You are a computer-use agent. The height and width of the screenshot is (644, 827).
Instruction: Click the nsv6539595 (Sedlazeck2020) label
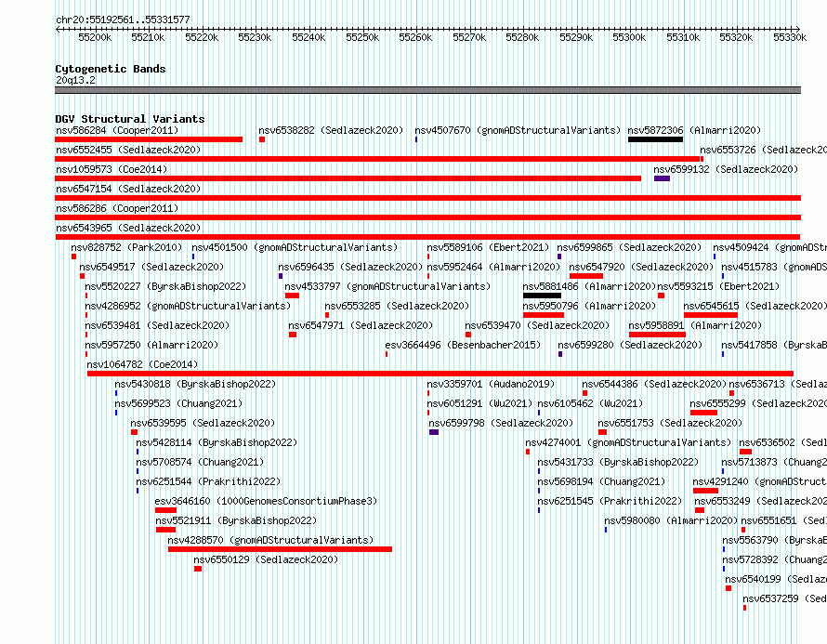pos(203,423)
